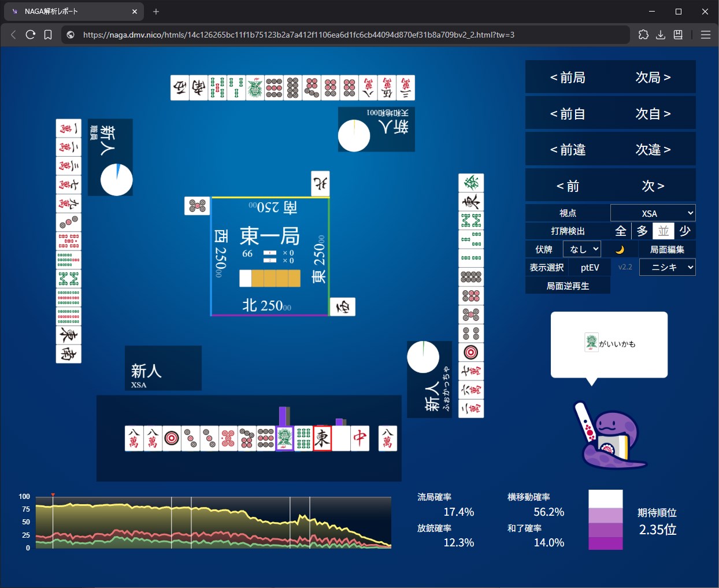The height and width of the screenshot is (588, 719).
Task: Set discard detection to 少 (few)
Action: point(685,231)
